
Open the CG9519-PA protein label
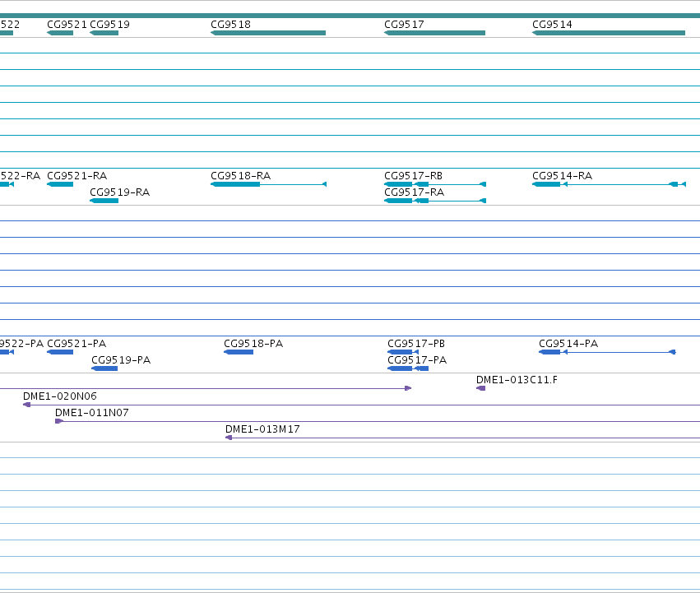coord(121,360)
